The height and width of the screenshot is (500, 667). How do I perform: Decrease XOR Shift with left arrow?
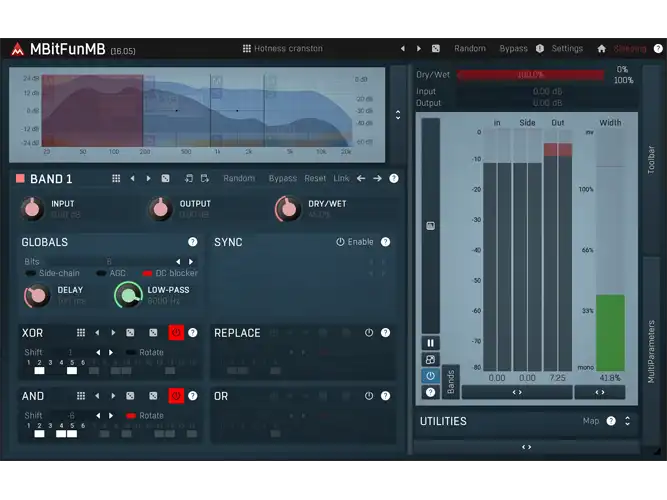98,352
